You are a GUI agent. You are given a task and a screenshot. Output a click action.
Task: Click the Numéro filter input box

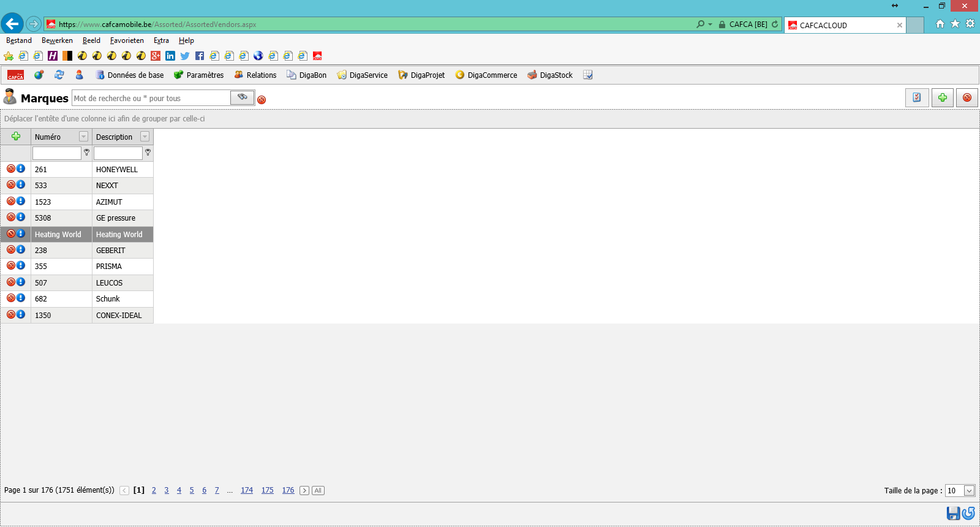[57, 153]
